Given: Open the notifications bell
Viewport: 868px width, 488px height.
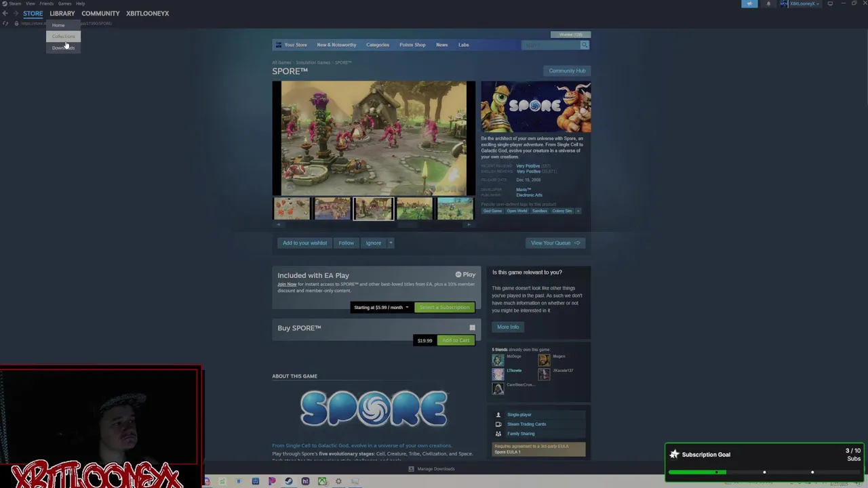Looking at the screenshot, I should point(768,3).
